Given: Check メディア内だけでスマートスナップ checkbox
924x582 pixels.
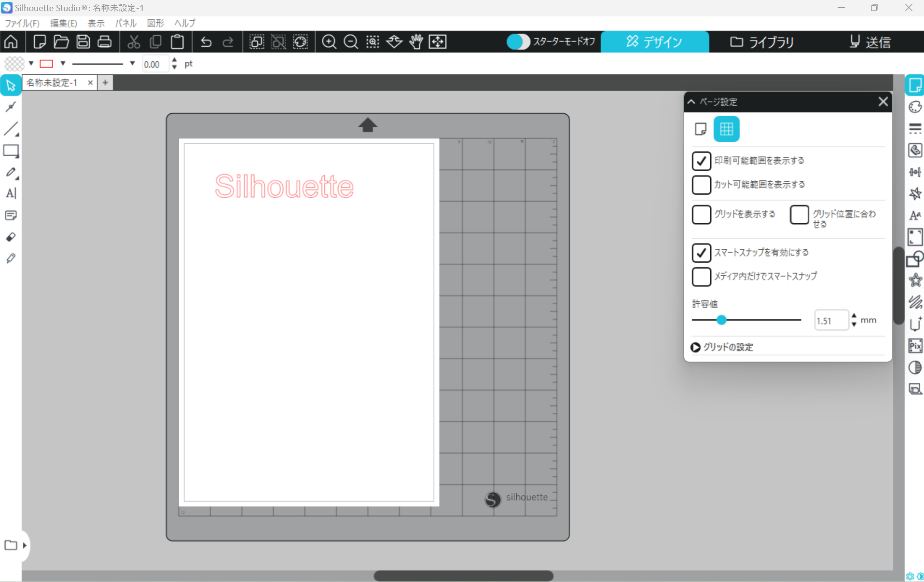Looking at the screenshot, I should [x=701, y=277].
